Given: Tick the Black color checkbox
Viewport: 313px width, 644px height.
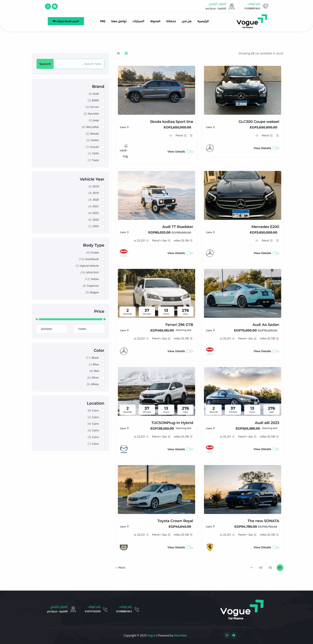Looking at the screenshot, I should [x=103, y=358].
